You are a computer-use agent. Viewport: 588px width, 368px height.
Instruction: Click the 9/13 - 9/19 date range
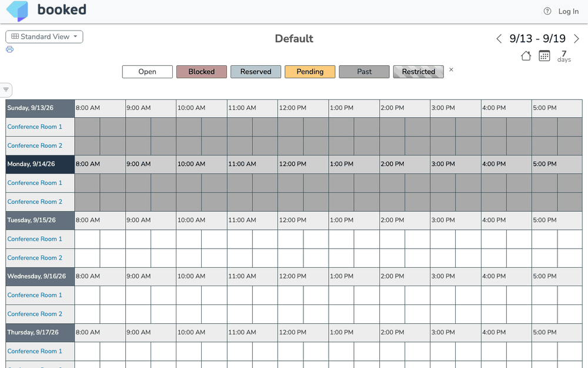[x=537, y=38]
